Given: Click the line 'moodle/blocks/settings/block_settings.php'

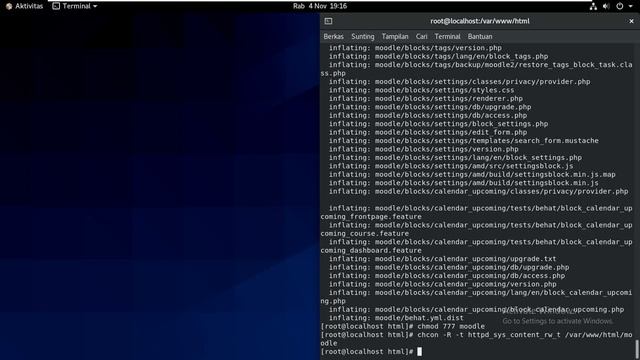Looking at the screenshot, I should tap(438, 124).
